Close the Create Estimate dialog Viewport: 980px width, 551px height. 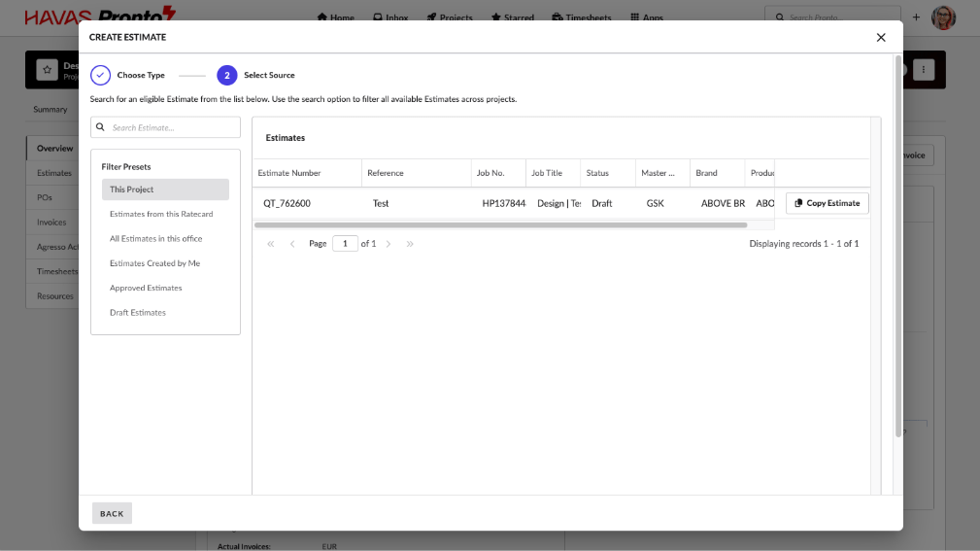coord(881,38)
